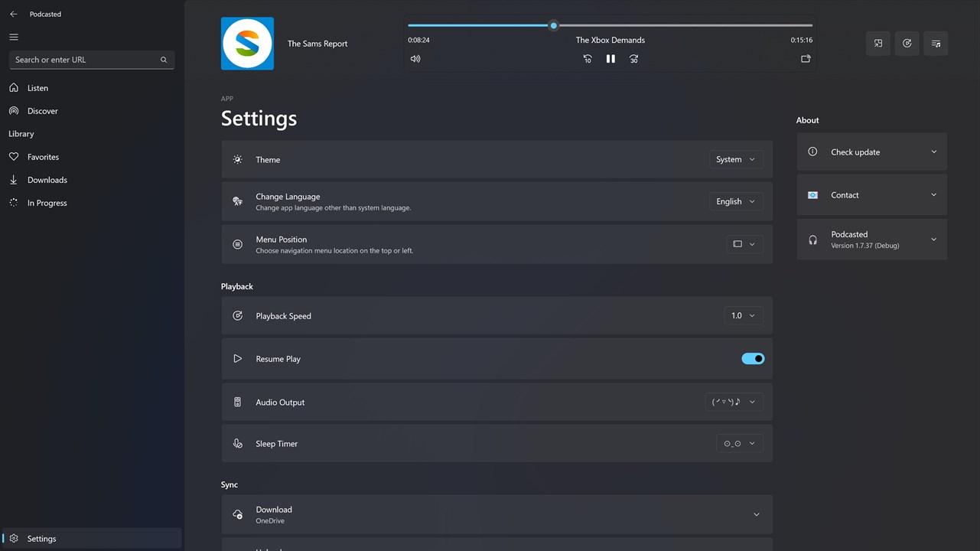
Task: Open the Discover page
Action: 91,111
